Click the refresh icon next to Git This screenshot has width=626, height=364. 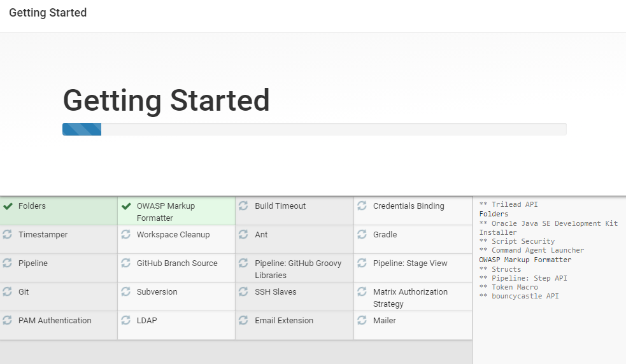coord(7,291)
